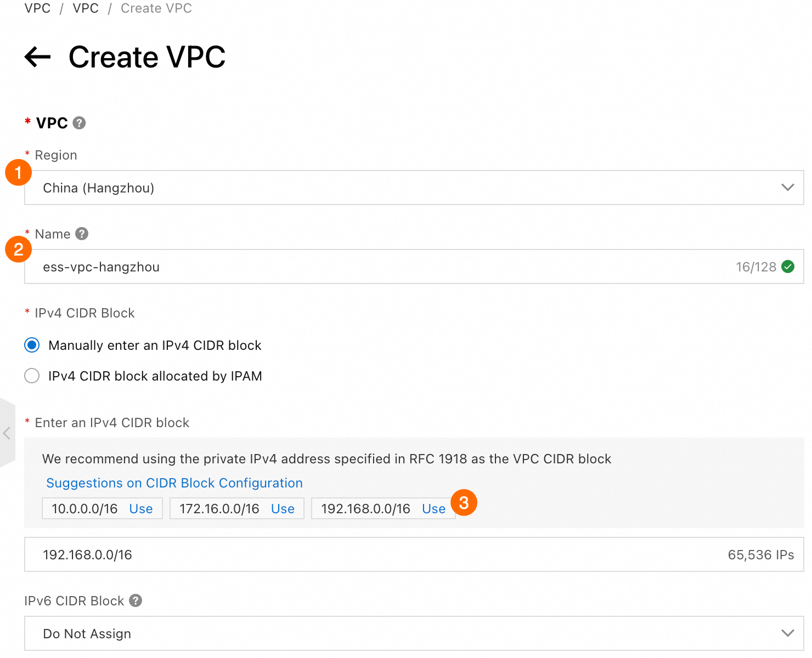Screen dimensions: 812x658
Task: Expand the collapsed left side panel handle
Action: pyautogui.click(x=7, y=433)
